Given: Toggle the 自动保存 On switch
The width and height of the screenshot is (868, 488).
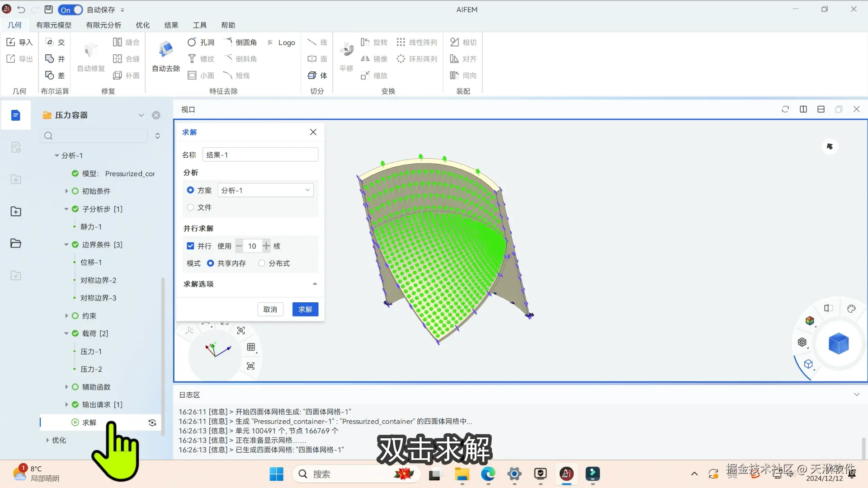Looking at the screenshot, I should [71, 10].
